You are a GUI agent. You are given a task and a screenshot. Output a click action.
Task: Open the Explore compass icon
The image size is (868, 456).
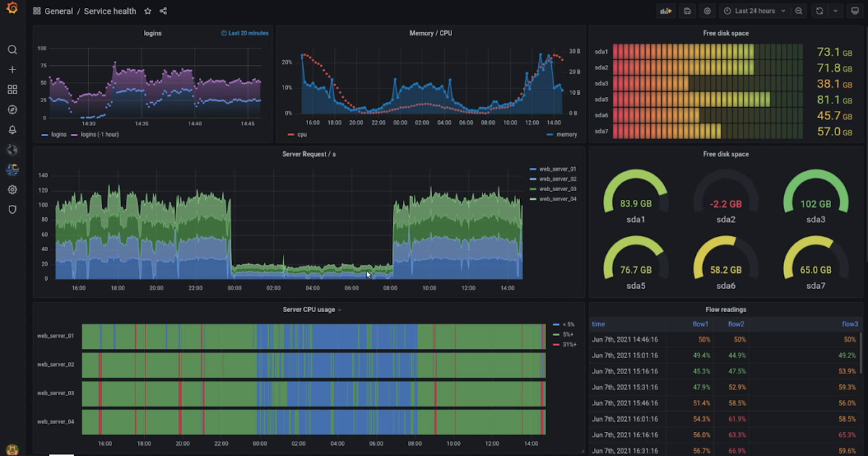coord(12,110)
